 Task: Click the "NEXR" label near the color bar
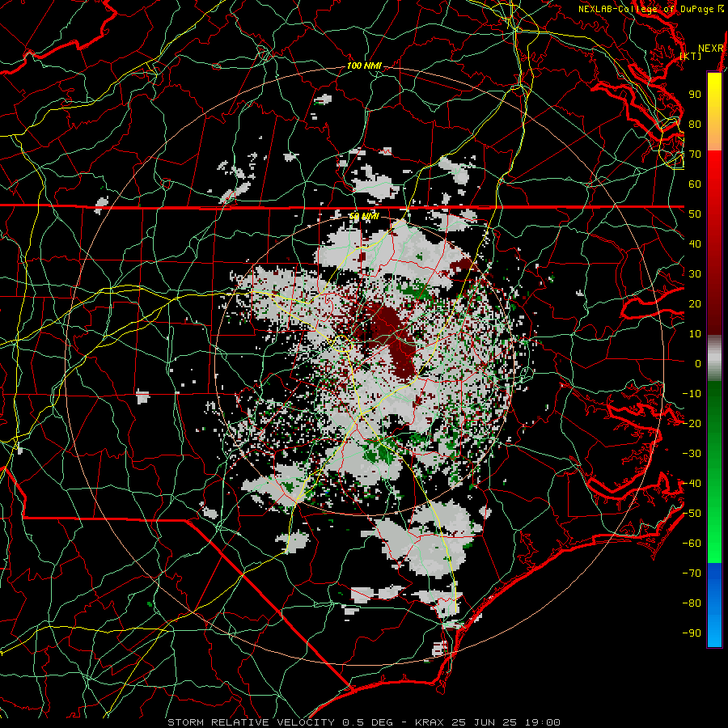point(711,49)
